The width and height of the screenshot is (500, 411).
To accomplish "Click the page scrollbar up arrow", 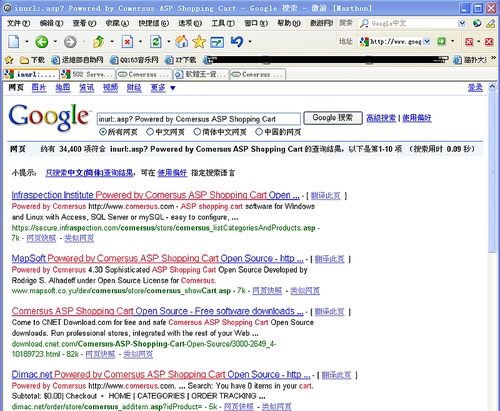I will [493, 87].
